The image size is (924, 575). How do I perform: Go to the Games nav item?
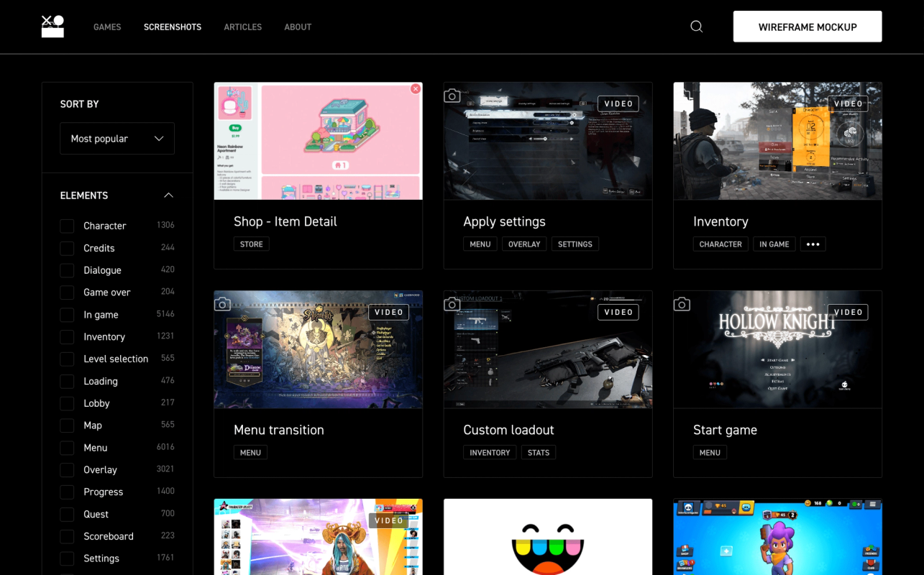[107, 27]
